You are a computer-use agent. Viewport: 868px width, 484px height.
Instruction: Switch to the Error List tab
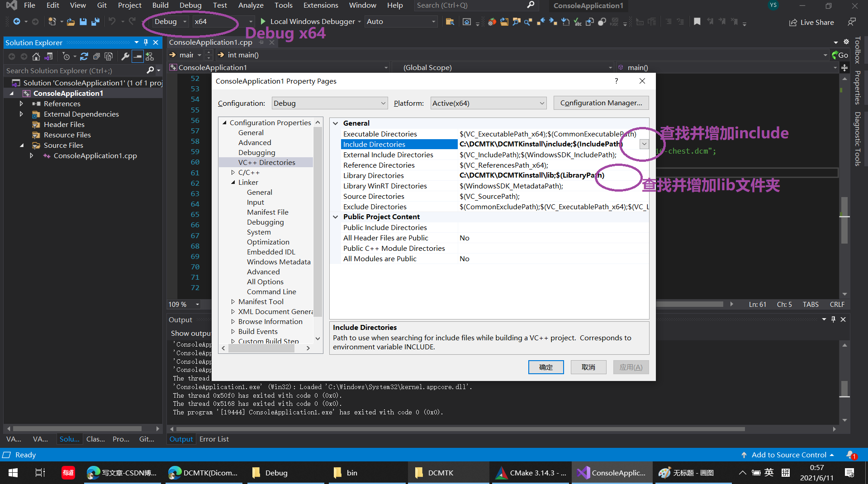click(x=214, y=439)
